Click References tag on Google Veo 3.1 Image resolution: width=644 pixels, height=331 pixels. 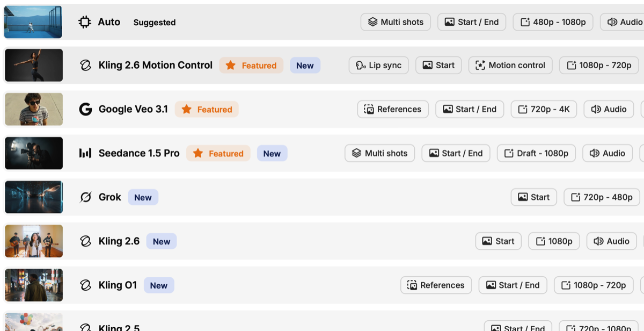(393, 110)
